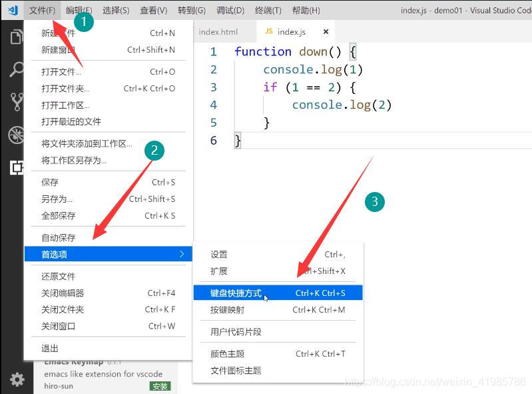Click the JS icon on index.js tab
This screenshot has height=394, width=532.
tap(269, 31)
